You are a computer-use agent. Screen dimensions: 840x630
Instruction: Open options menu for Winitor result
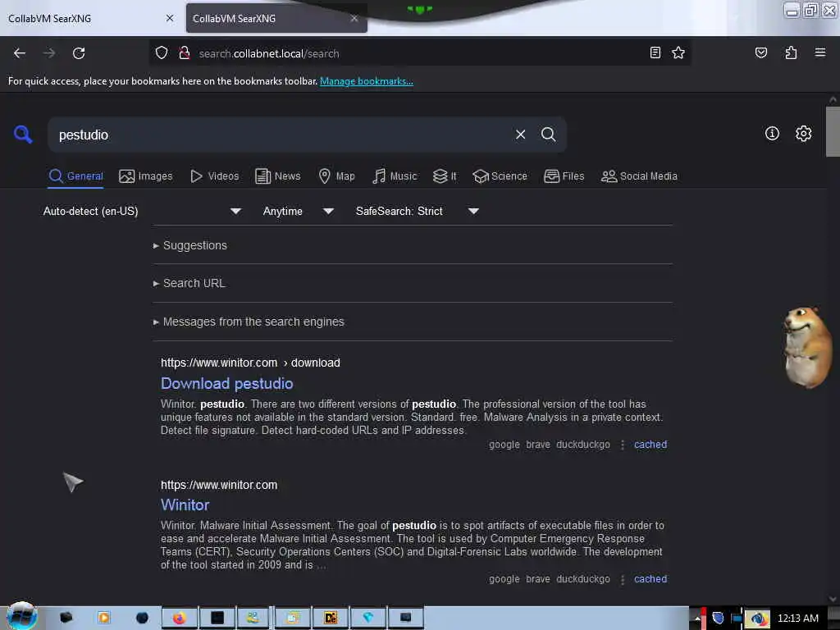622,579
